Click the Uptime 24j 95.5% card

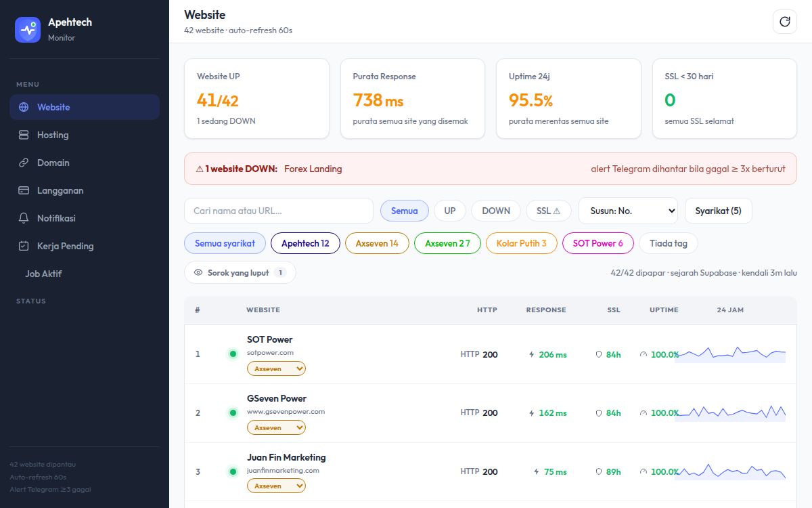[568, 99]
